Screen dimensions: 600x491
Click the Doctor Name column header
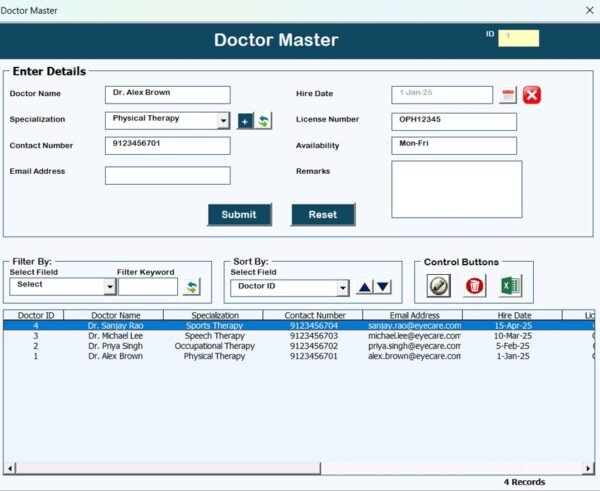point(114,315)
